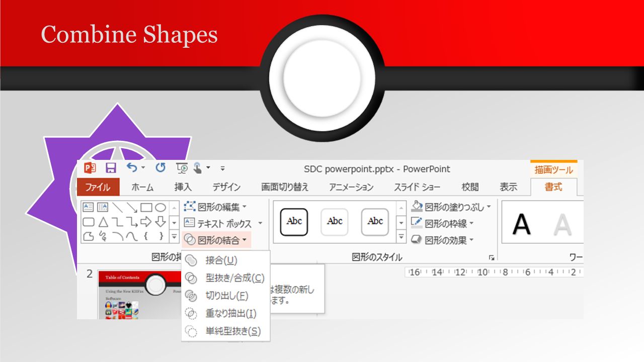Image resolution: width=644 pixels, height=362 pixels.
Task: Open the undo history dropdown arrow
Action: (x=143, y=168)
